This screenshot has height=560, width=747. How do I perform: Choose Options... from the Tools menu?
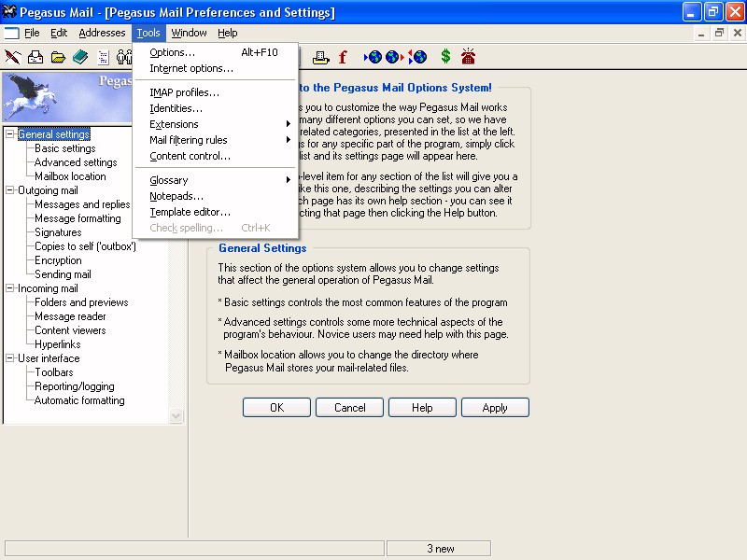pos(216,52)
